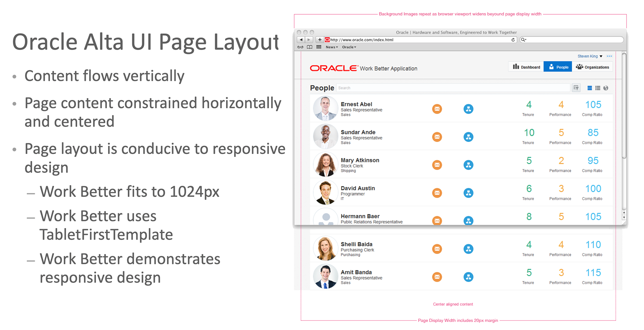Email Amit Banda
Viewport: 644px width, 330px height.
tap(437, 277)
